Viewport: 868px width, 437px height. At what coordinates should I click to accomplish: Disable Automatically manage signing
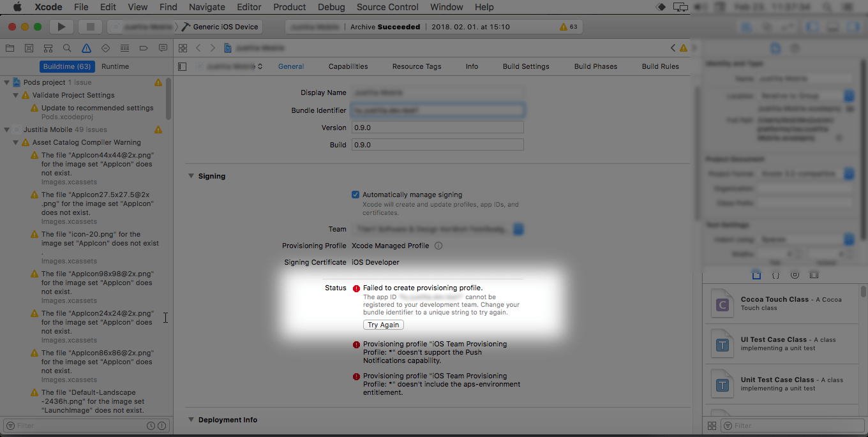pyautogui.click(x=355, y=195)
